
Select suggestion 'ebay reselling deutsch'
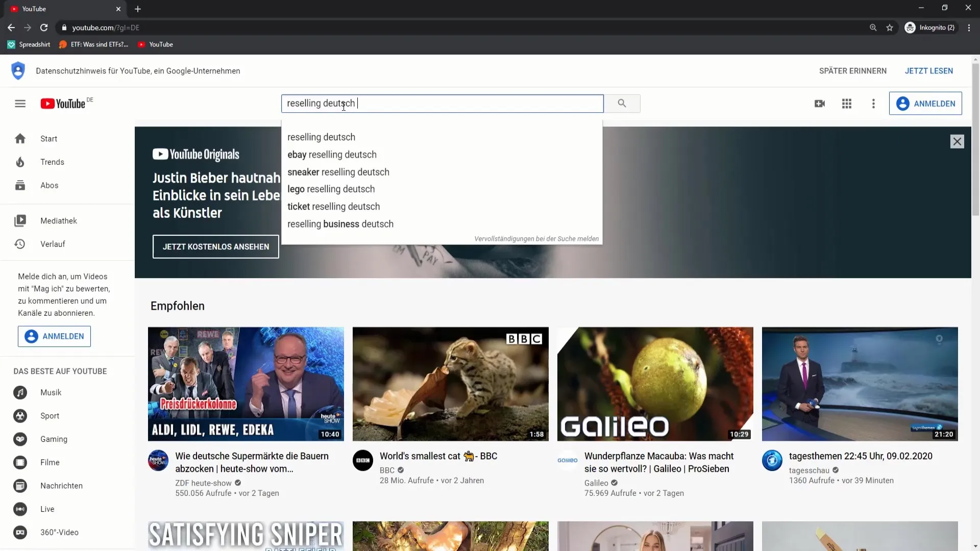(442, 155)
